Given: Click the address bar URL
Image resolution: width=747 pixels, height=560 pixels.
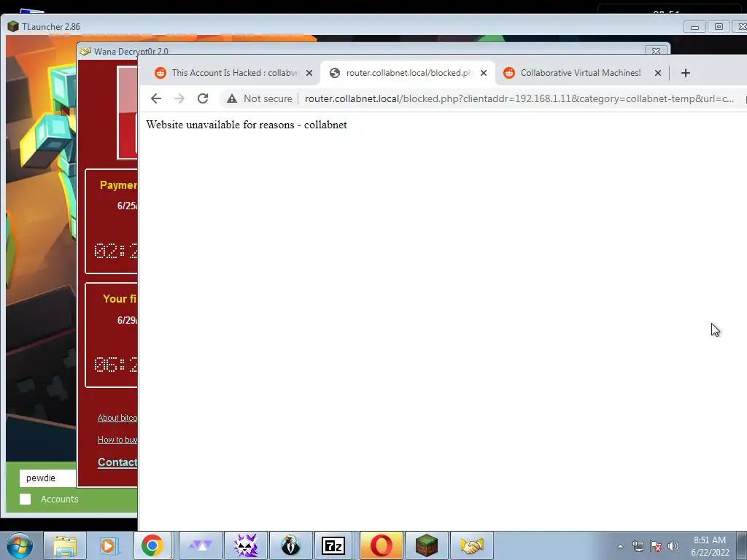Looking at the screenshot, I should [519, 98].
